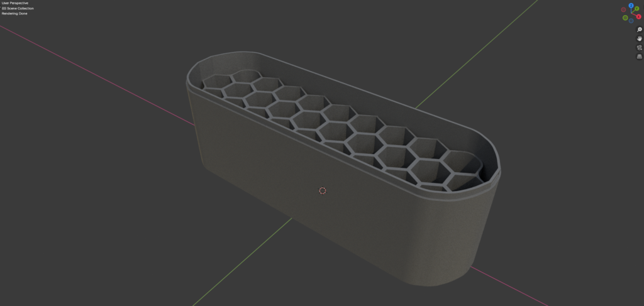Viewport: 644px width, 306px height.
Task: Snap view to negative Z axis
Action: [x=632, y=20]
